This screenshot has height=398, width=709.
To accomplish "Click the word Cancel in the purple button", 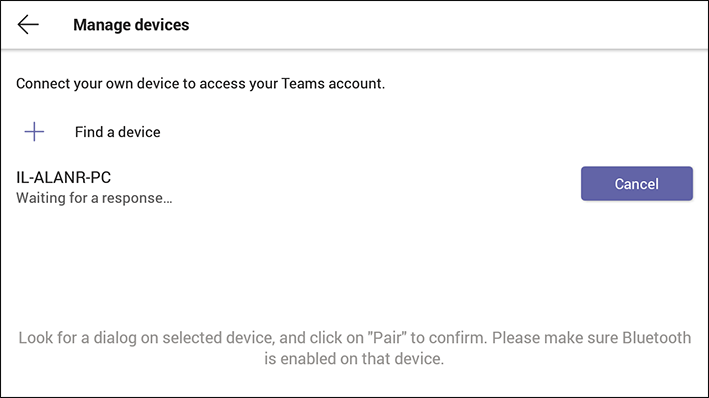I will point(637,184).
